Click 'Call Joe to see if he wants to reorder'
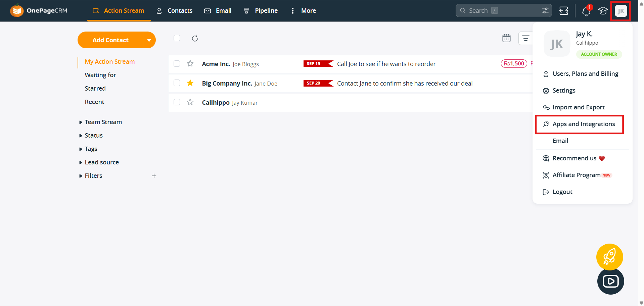Viewport: 644px width, 306px height. [x=386, y=64]
